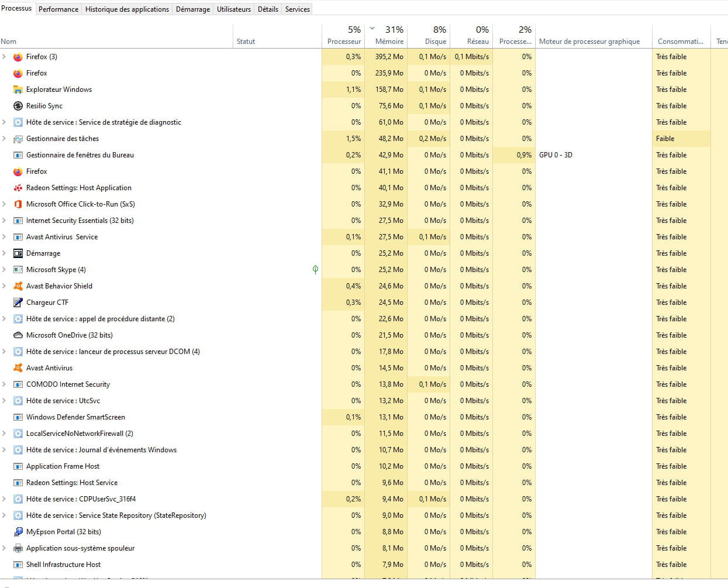728x588 pixels.
Task: Expand the Firefox (3) process group
Action: click(x=4, y=57)
